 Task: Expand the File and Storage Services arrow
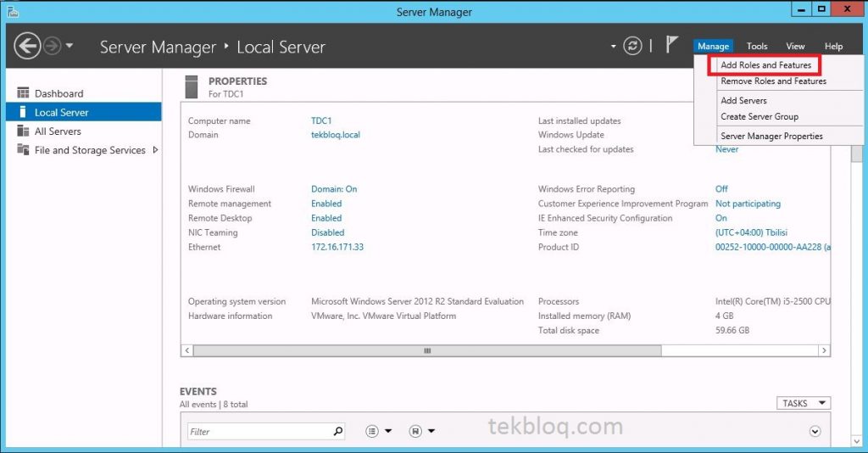pyautogui.click(x=155, y=149)
